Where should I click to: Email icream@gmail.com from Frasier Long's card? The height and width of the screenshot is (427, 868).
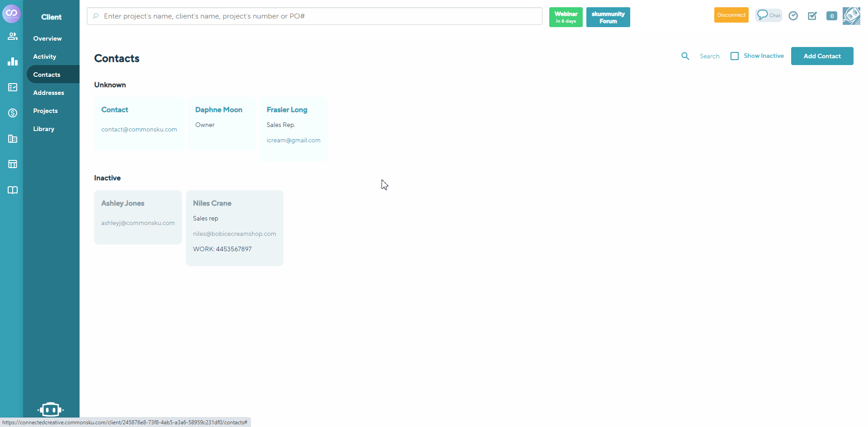click(x=293, y=140)
